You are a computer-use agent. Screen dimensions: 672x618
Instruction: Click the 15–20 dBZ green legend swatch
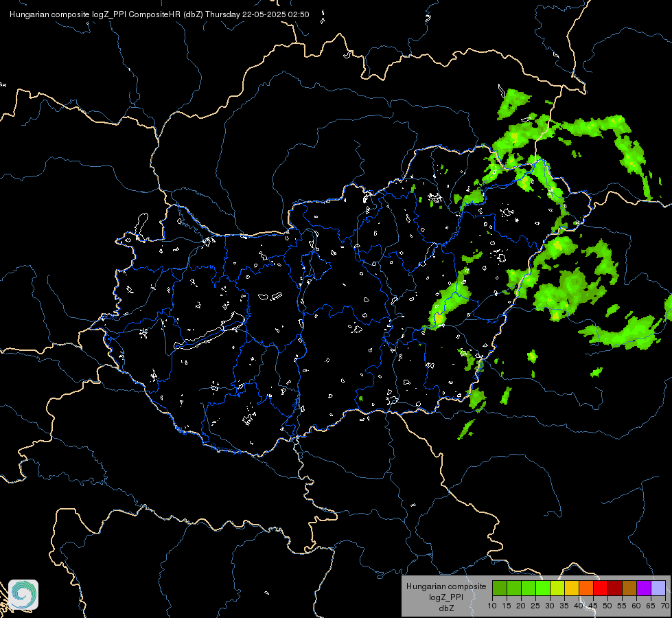(x=514, y=588)
